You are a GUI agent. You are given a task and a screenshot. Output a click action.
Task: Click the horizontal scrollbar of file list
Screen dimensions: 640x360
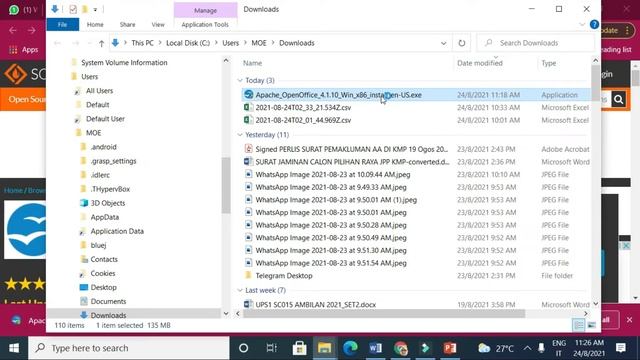point(384,313)
